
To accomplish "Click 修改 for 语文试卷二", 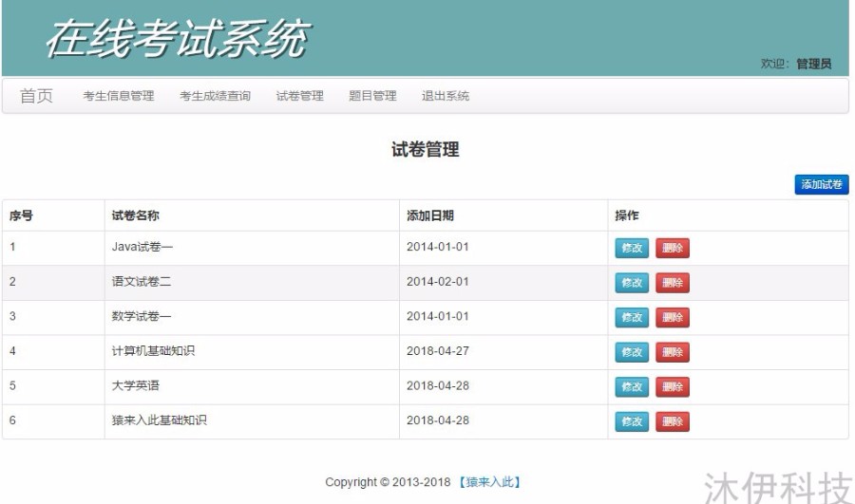I will pyautogui.click(x=632, y=283).
